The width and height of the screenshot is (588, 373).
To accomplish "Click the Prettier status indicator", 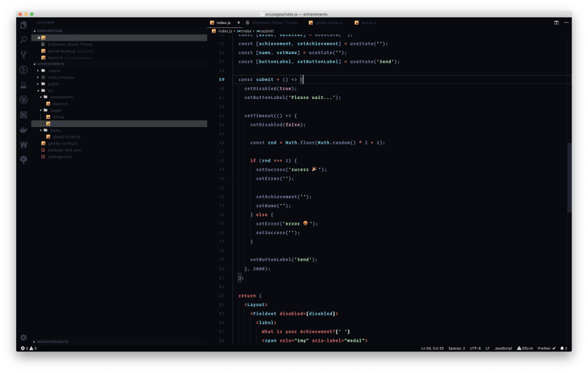I will [547, 348].
